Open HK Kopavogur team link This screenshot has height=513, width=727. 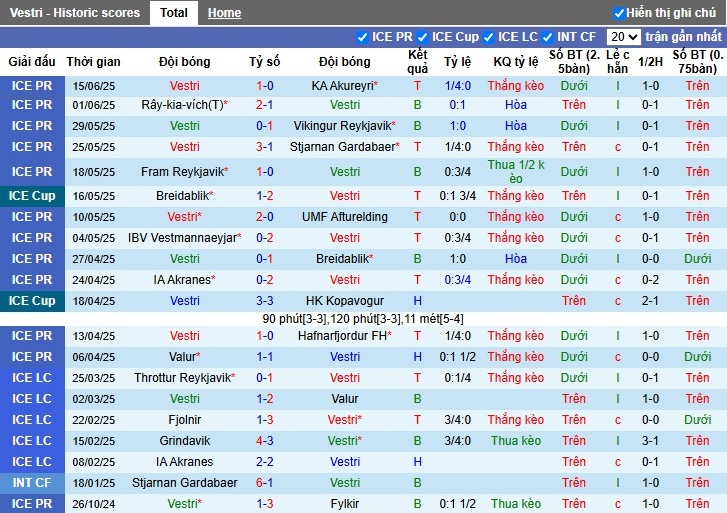(344, 301)
